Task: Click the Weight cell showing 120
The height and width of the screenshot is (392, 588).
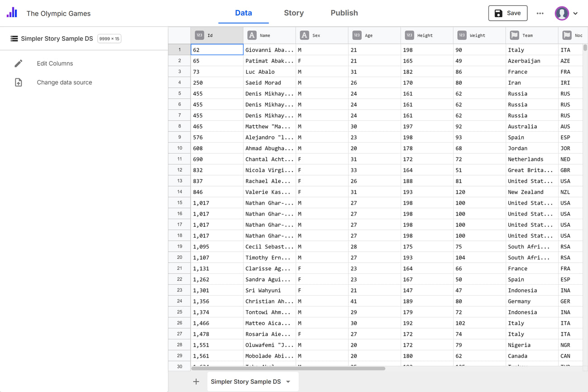Action: coord(479,192)
